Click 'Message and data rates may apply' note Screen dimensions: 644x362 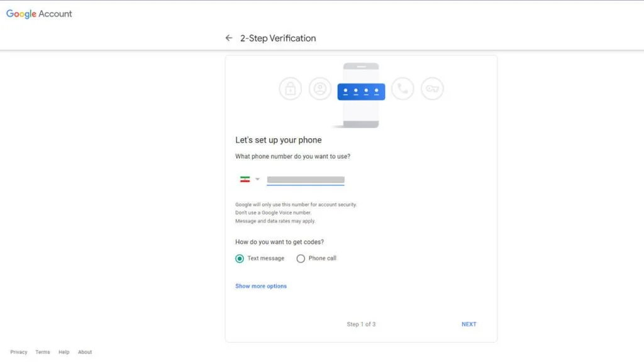tap(275, 221)
